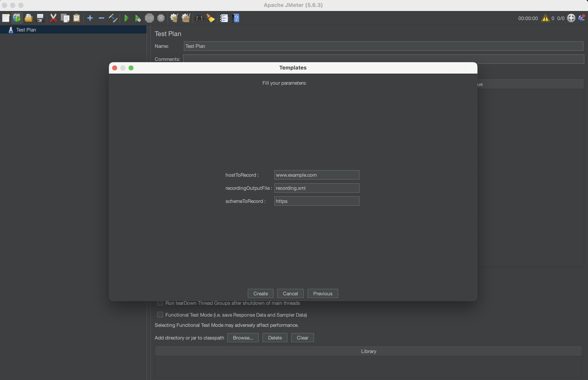Click the Clear All broom-gears icon
Screen dimensions: 588x380
(186, 18)
